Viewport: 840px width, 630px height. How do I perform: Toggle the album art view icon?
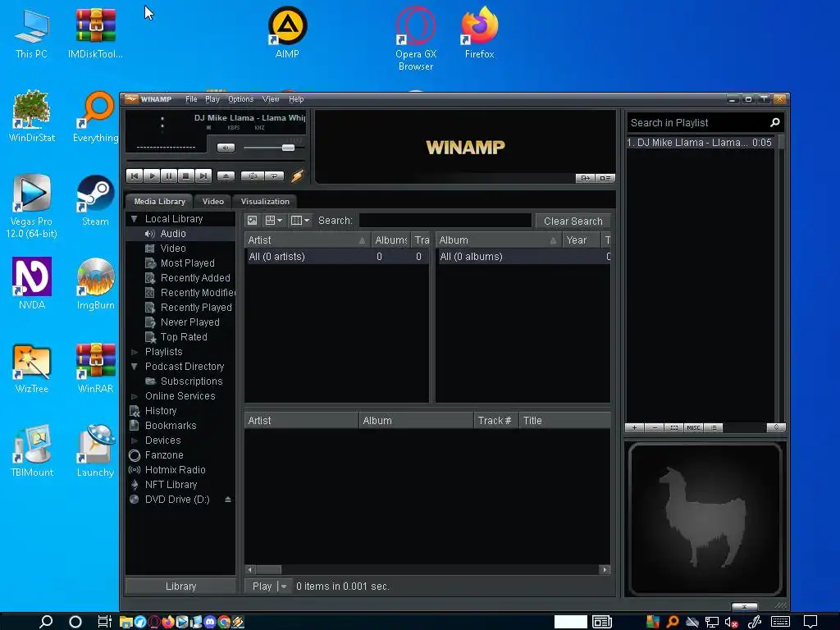click(x=253, y=220)
